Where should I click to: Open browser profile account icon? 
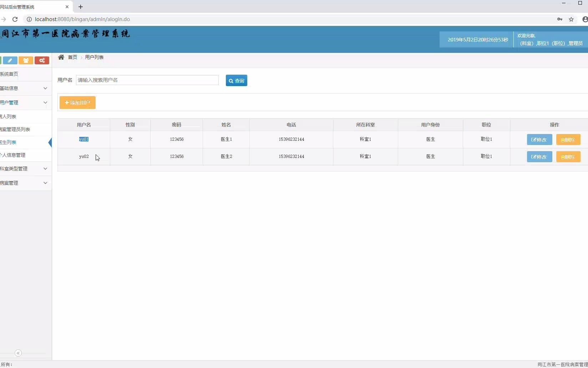[x=585, y=19]
